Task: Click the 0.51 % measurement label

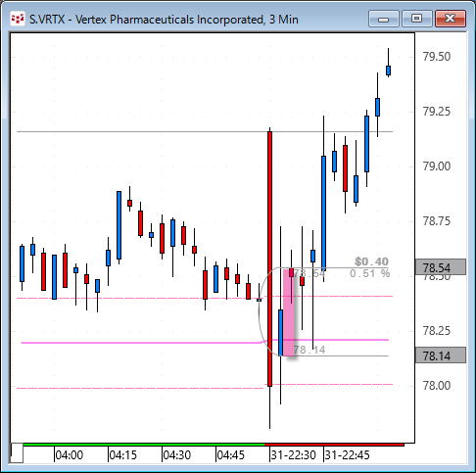Action: (369, 273)
